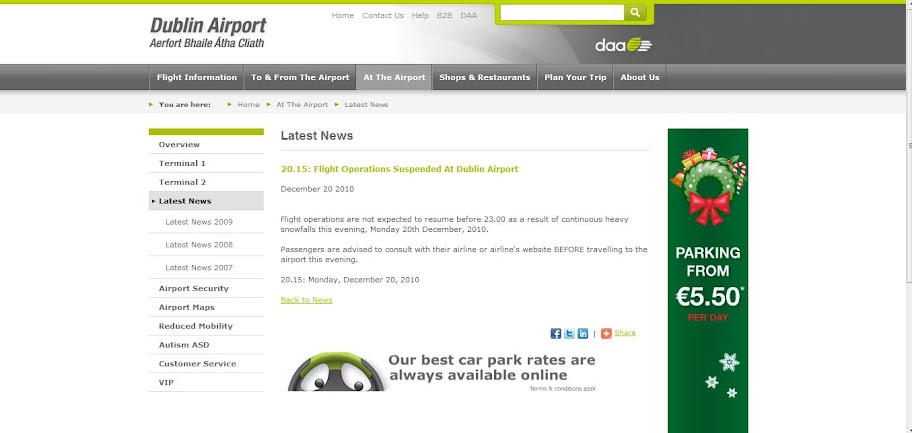Click At The Airport breadcrumb link

302,105
